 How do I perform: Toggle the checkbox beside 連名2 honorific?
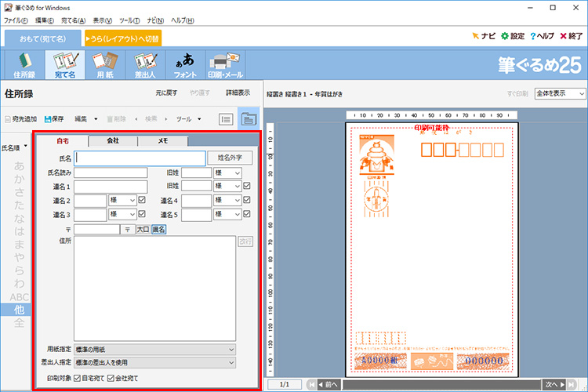click(x=142, y=200)
